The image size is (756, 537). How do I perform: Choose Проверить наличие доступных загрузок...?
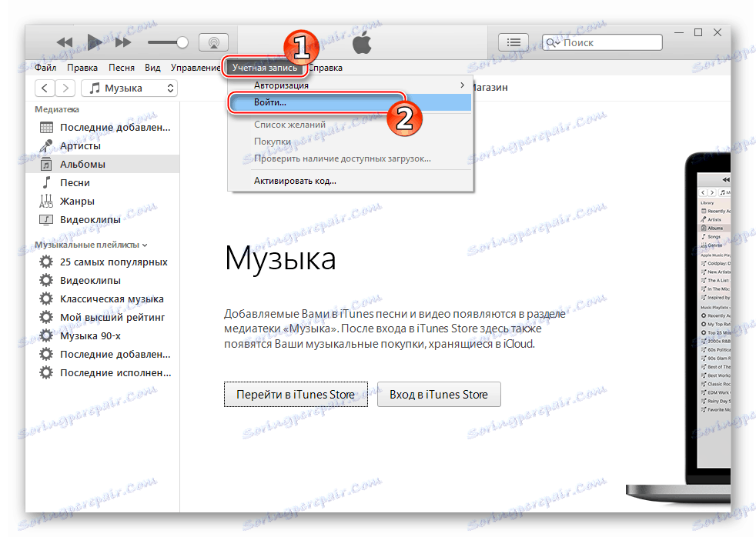click(x=350, y=158)
